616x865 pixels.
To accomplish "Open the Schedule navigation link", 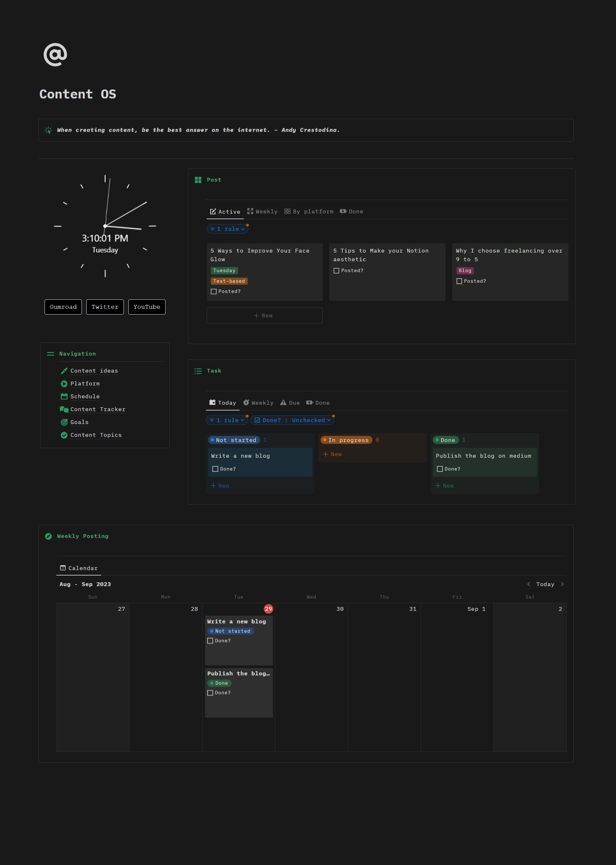I will pos(85,396).
